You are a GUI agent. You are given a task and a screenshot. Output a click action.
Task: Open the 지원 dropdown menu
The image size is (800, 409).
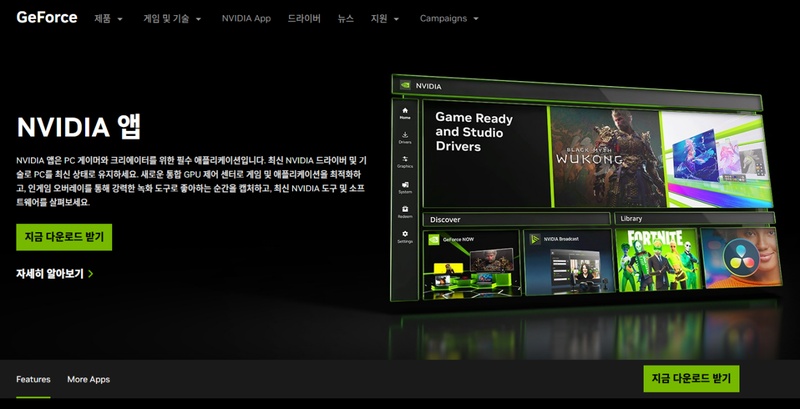(x=384, y=19)
